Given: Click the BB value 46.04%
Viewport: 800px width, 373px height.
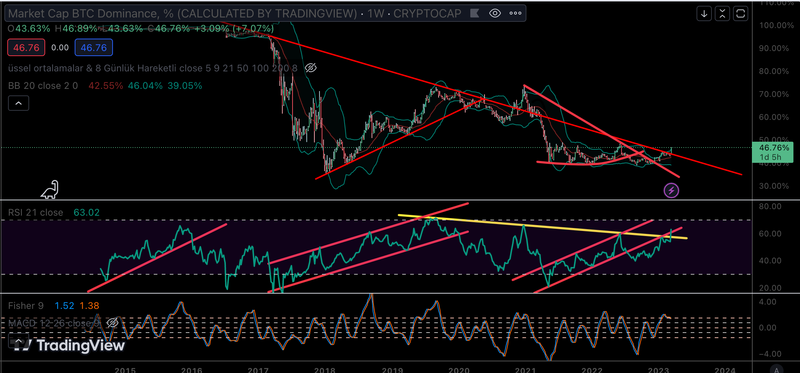Looking at the screenshot, I should coord(145,86).
